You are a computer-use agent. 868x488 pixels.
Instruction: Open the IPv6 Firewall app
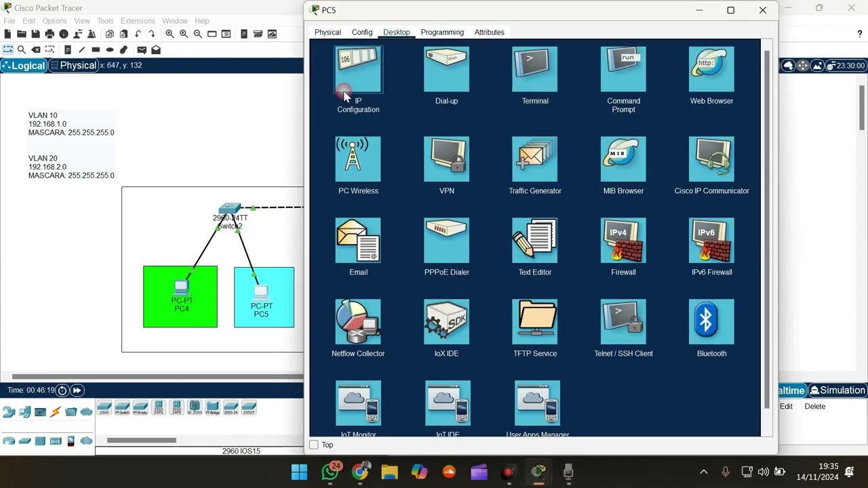pyautogui.click(x=711, y=241)
